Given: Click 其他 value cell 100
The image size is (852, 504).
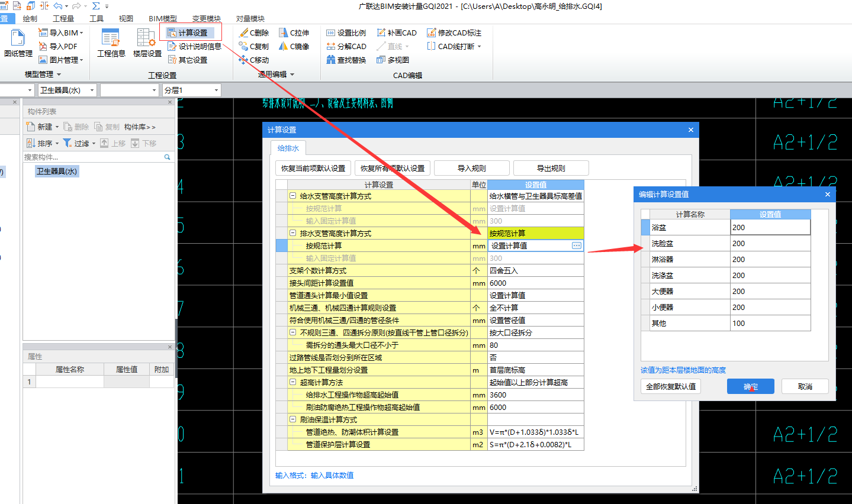Looking at the screenshot, I should [x=770, y=323].
